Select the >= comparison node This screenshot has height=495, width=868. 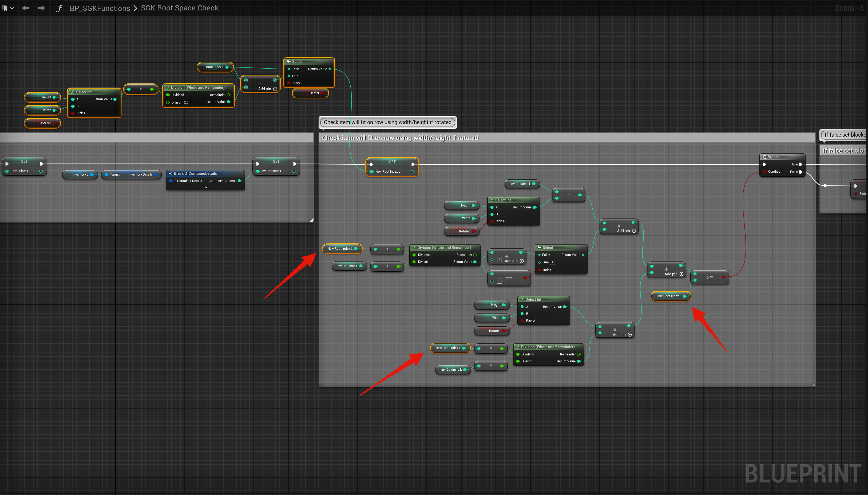tap(710, 278)
